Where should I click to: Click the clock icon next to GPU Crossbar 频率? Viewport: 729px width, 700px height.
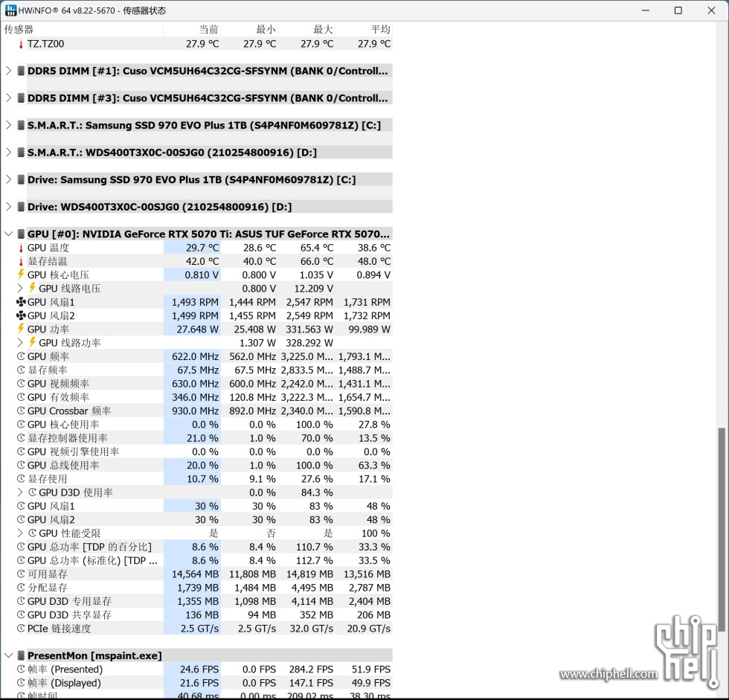[x=21, y=411]
